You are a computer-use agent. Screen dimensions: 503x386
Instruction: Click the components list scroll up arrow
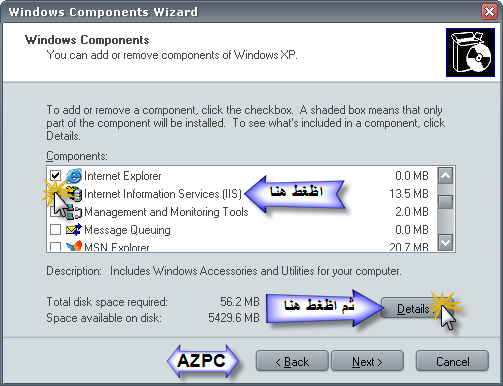(446, 176)
